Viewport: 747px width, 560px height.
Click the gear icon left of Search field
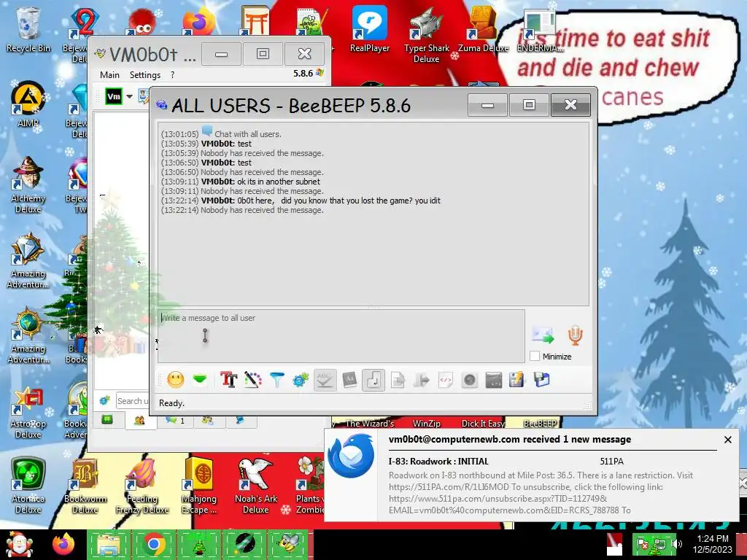[x=105, y=401]
